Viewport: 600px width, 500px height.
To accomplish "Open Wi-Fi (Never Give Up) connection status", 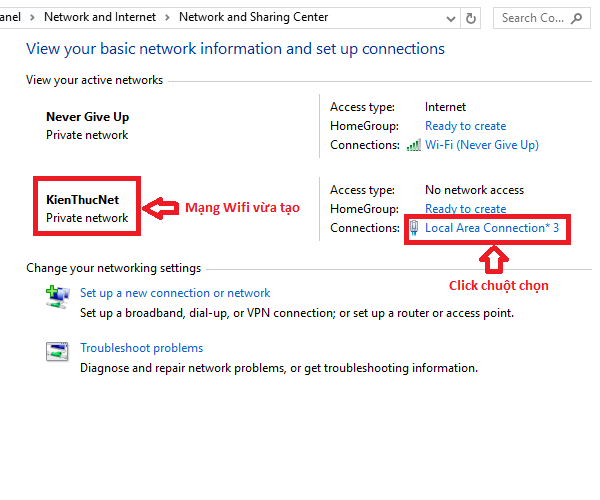I will pos(481,145).
